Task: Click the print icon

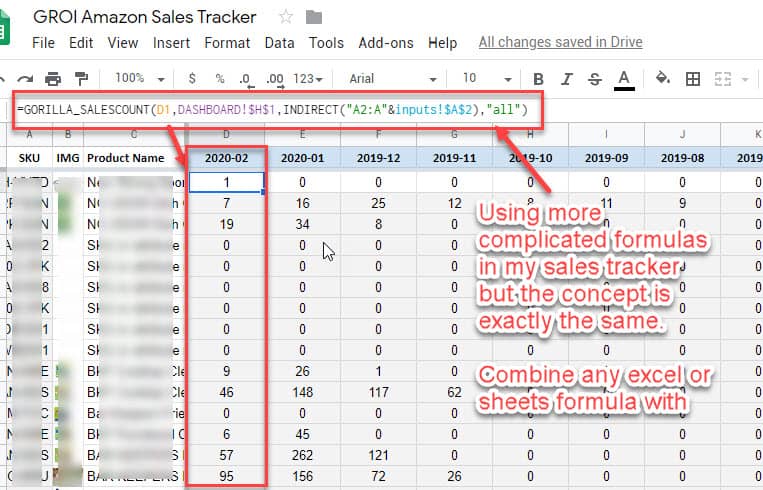Action: click(x=53, y=79)
